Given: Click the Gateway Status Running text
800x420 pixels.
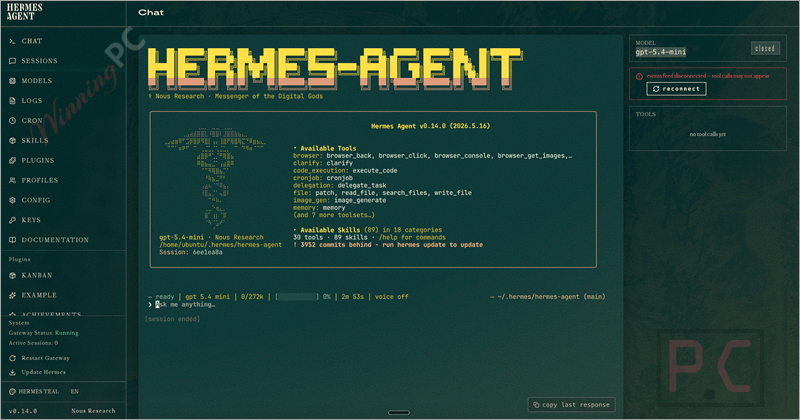Looking at the screenshot, I should point(43,333).
